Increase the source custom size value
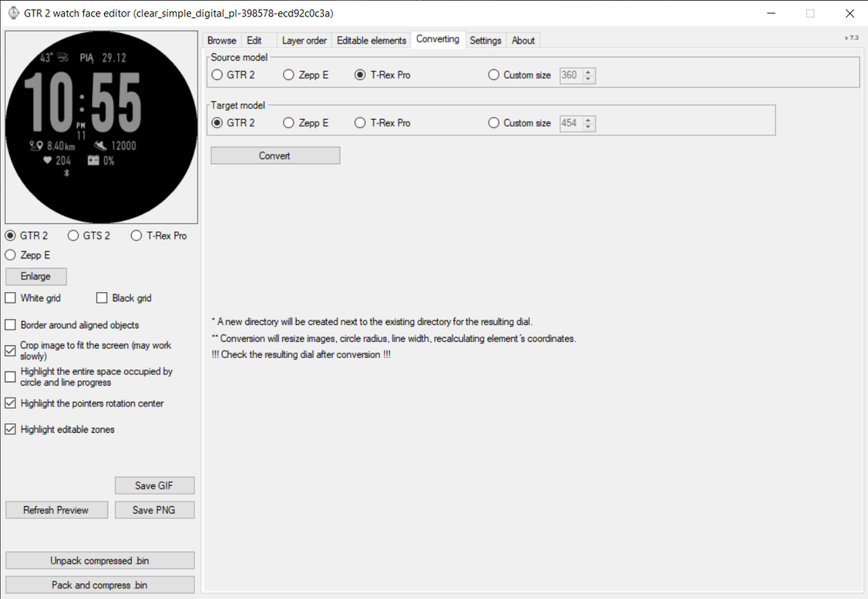 589,71
